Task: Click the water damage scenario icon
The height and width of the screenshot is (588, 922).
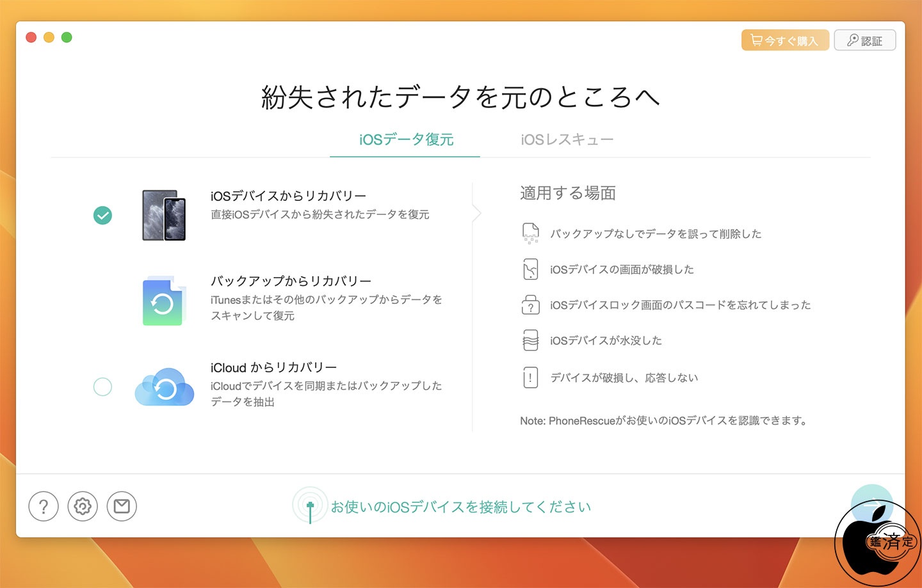Action: click(x=530, y=340)
